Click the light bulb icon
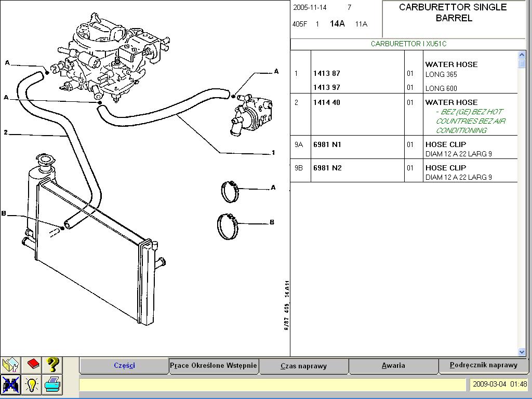 [32, 385]
